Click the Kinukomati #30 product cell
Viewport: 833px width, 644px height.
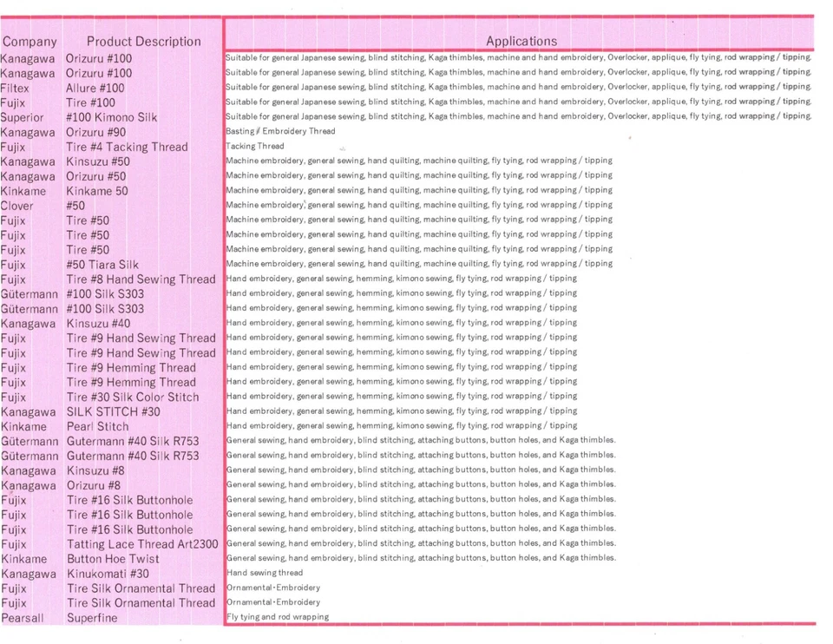pos(108,574)
